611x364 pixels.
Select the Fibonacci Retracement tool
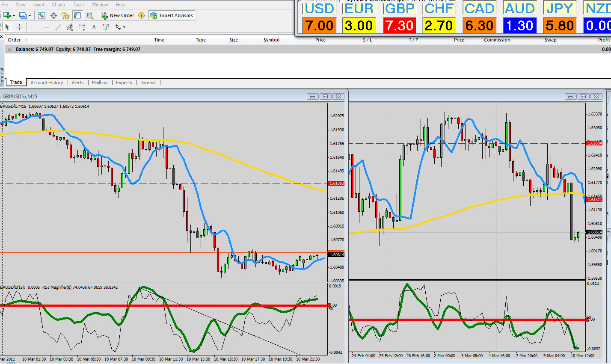(82, 27)
